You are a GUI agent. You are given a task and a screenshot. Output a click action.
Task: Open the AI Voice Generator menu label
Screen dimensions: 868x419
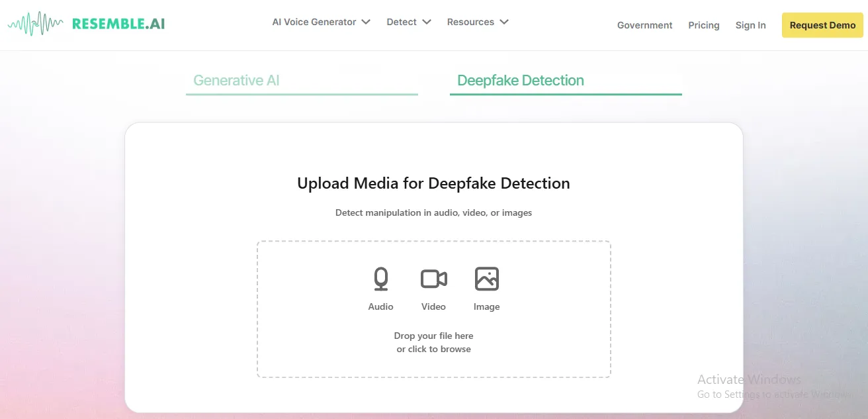coord(314,22)
